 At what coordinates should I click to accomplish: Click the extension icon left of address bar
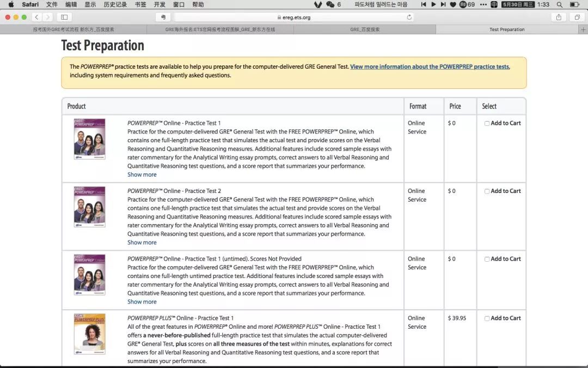pyautogui.click(x=163, y=17)
